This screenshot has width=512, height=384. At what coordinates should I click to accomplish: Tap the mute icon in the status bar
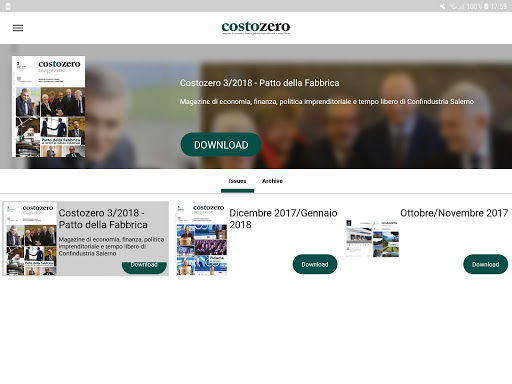click(443, 6)
